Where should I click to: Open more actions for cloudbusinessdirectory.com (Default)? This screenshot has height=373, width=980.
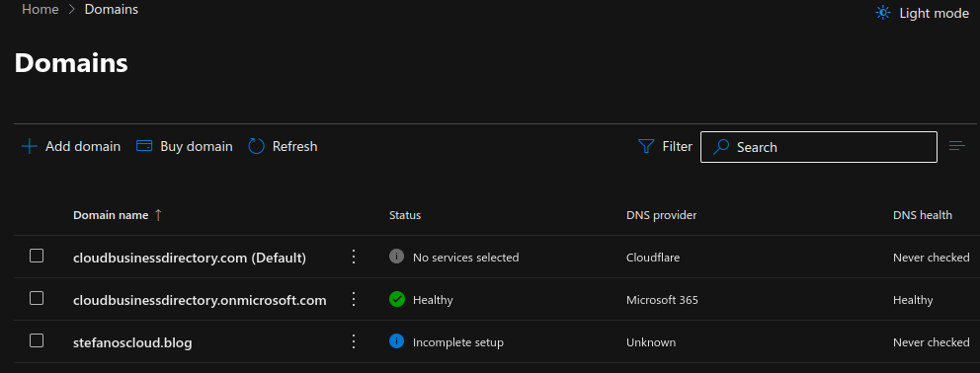353,257
